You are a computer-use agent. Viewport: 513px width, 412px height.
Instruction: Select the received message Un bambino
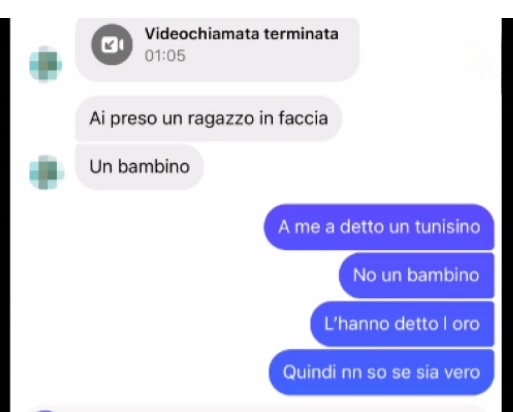[139, 167]
